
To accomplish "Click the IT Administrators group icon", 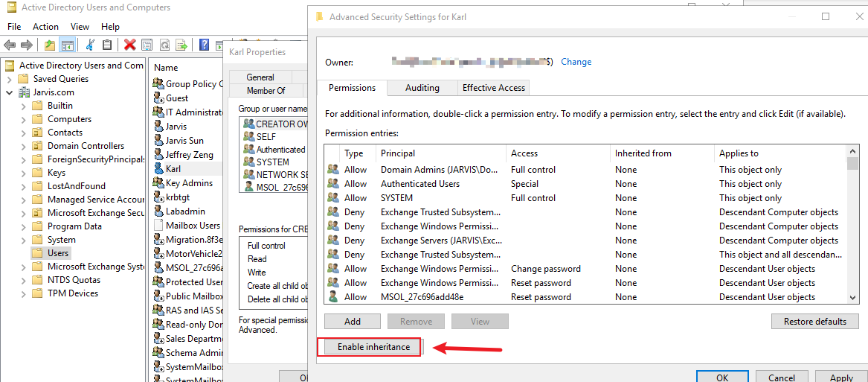I will pos(158,112).
